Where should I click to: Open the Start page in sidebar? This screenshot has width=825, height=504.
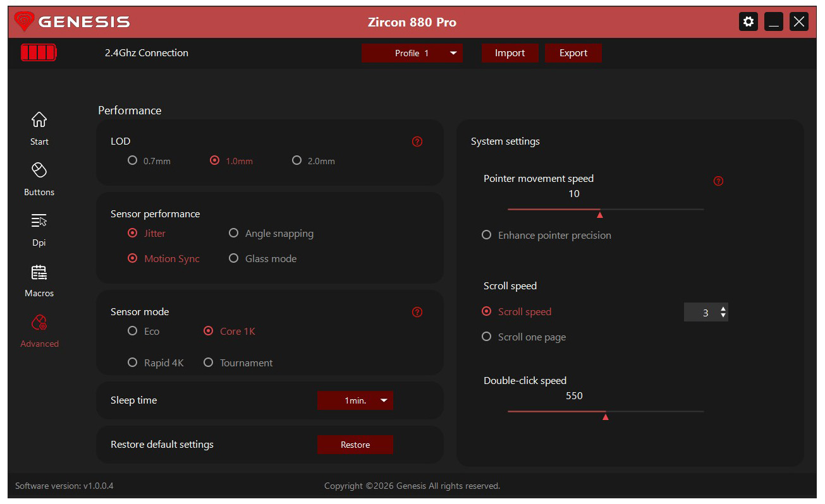(x=39, y=128)
